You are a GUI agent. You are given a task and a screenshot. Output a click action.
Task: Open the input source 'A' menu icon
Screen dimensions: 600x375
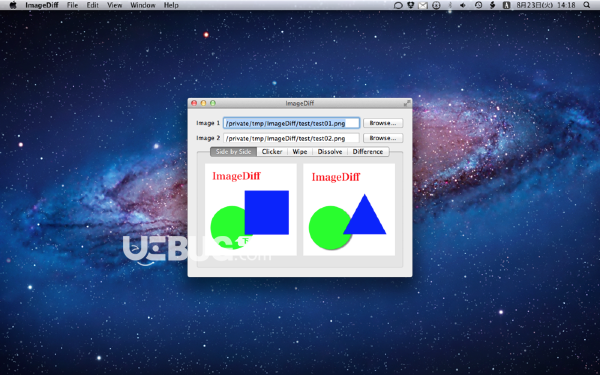tap(506, 5)
